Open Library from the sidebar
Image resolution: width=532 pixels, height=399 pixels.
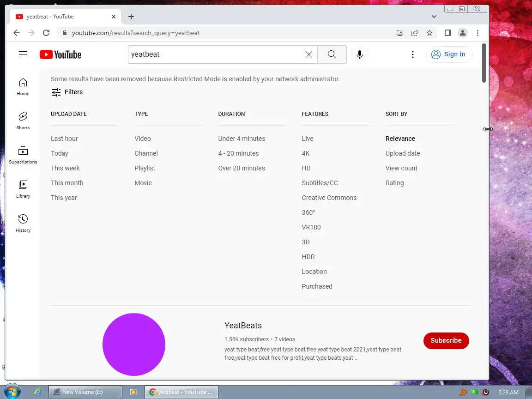click(23, 189)
